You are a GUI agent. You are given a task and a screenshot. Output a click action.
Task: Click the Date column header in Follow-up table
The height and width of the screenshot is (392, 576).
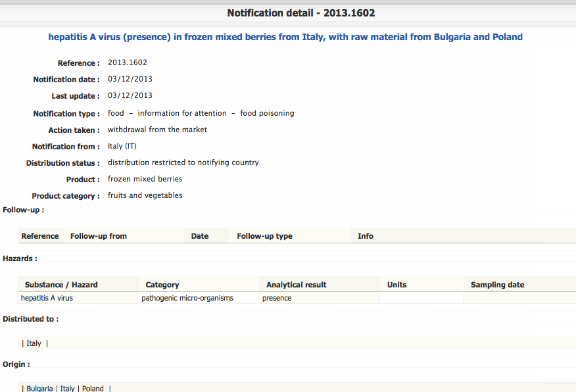point(200,236)
